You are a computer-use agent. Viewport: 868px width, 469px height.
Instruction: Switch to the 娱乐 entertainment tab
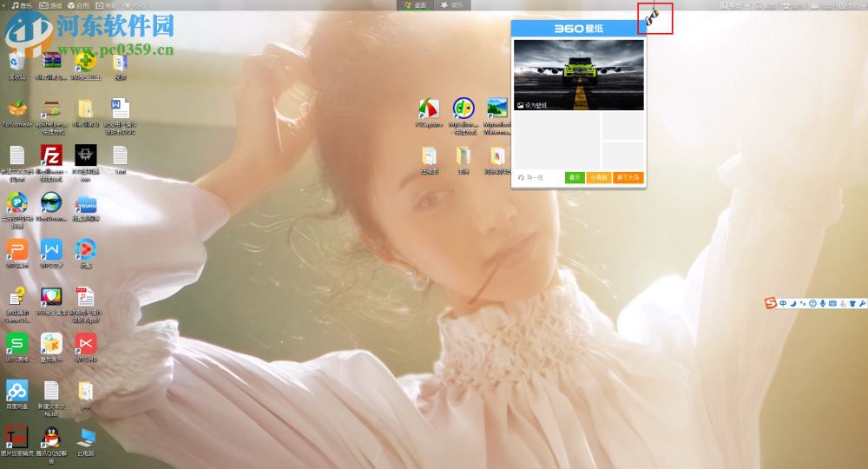(452, 5)
